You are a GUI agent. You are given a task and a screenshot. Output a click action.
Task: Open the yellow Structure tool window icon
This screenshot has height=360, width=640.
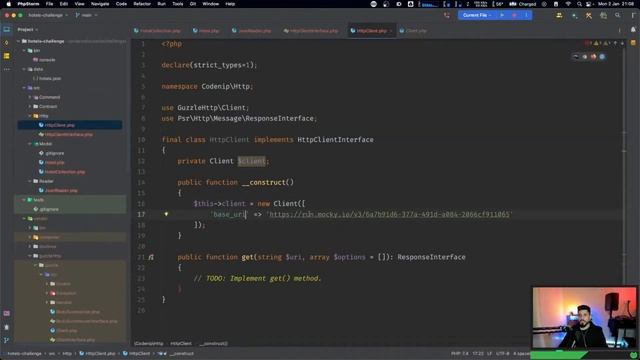coord(7,56)
